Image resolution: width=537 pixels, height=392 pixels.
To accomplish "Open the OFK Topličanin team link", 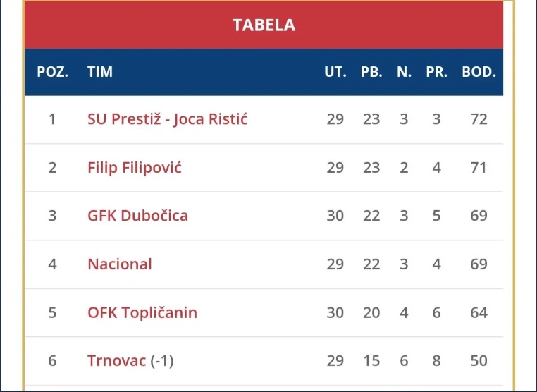I will click(142, 312).
